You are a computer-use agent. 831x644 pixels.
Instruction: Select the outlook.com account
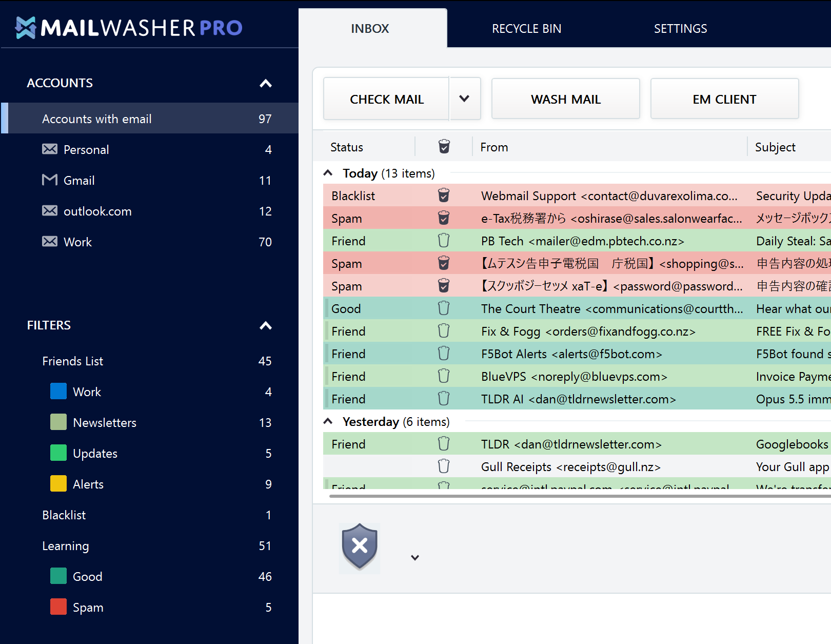coord(150,211)
